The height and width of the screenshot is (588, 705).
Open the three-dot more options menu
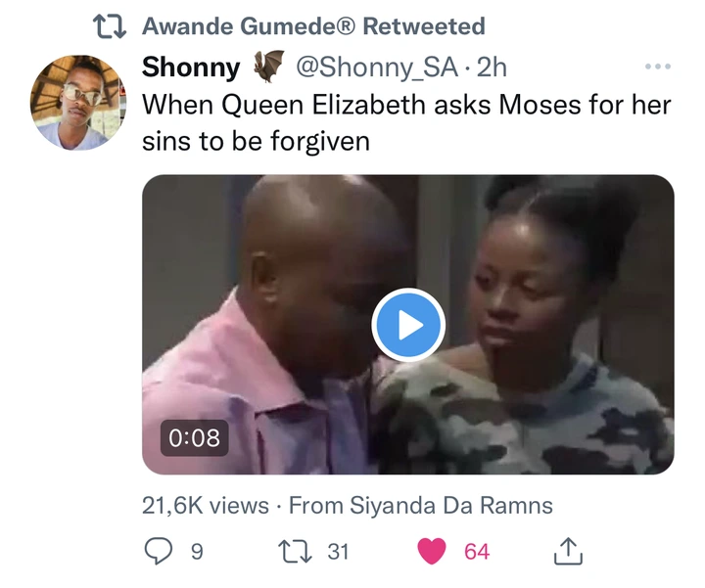point(658,67)
